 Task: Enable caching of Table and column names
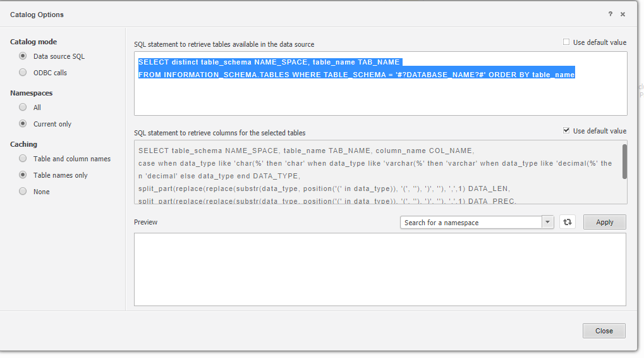(x=23, y=159)
